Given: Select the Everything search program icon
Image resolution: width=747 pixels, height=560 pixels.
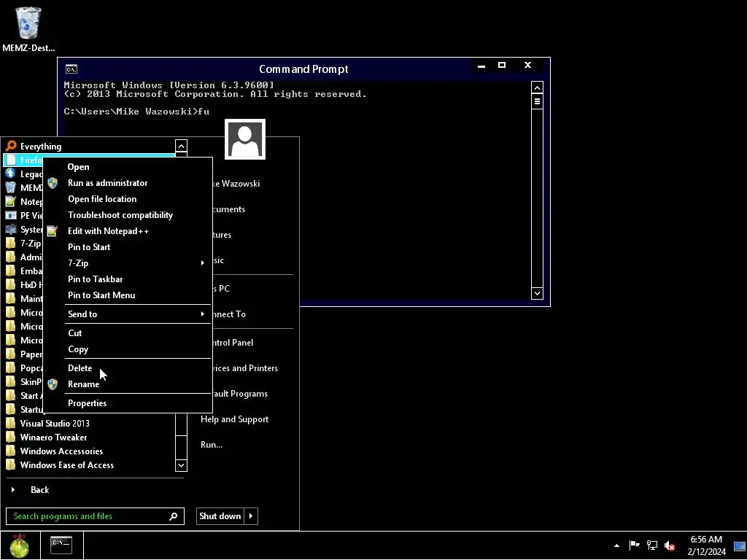Looking at the screenshot, I should [10, 146].
